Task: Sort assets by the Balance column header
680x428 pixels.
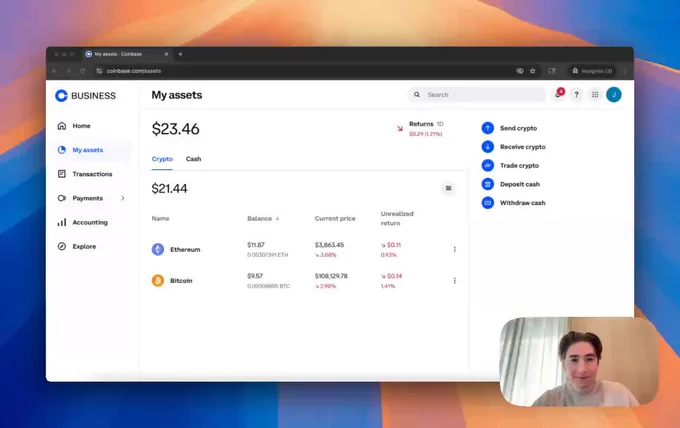Action: click(262, 218)
